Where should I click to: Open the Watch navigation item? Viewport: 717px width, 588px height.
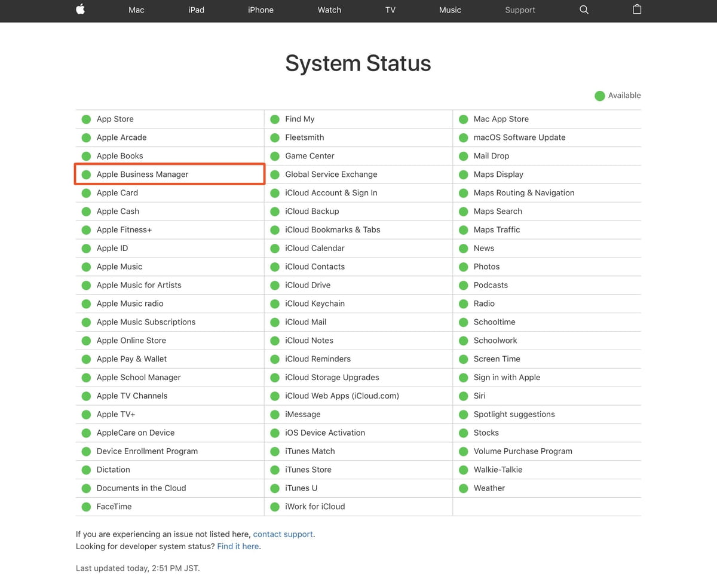pos(329,10)
